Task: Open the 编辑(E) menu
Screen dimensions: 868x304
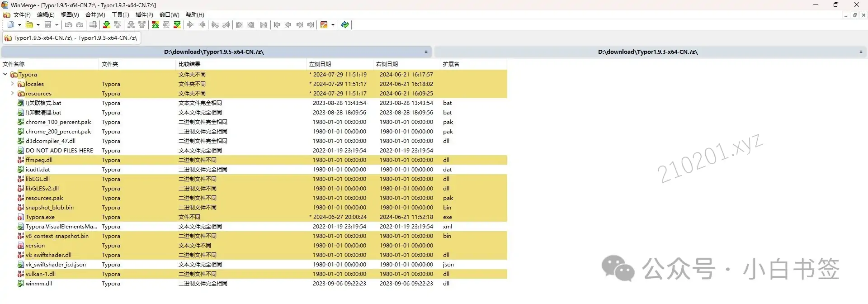Action: (46, 15)
